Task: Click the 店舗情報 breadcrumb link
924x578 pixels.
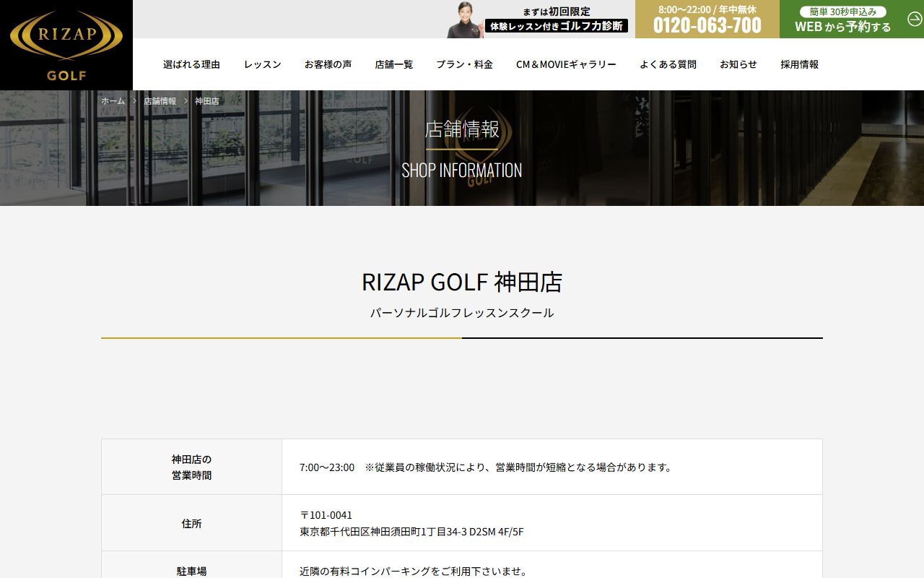Action: [160, 101]
